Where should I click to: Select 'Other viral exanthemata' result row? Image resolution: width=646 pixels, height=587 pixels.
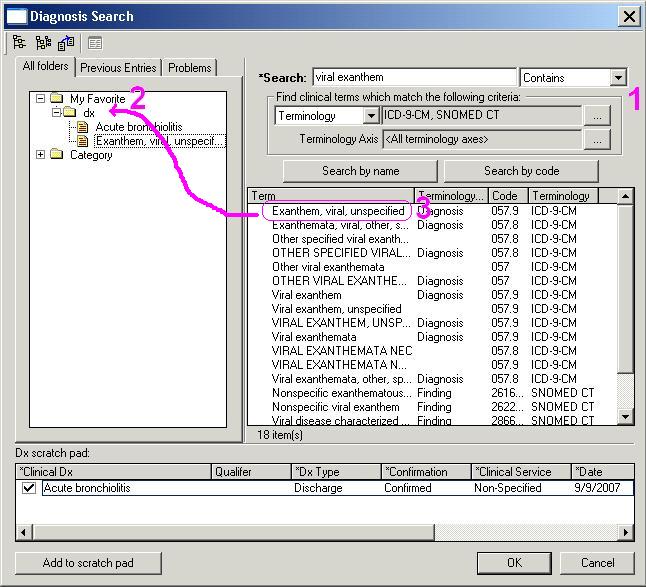[432, 267]
